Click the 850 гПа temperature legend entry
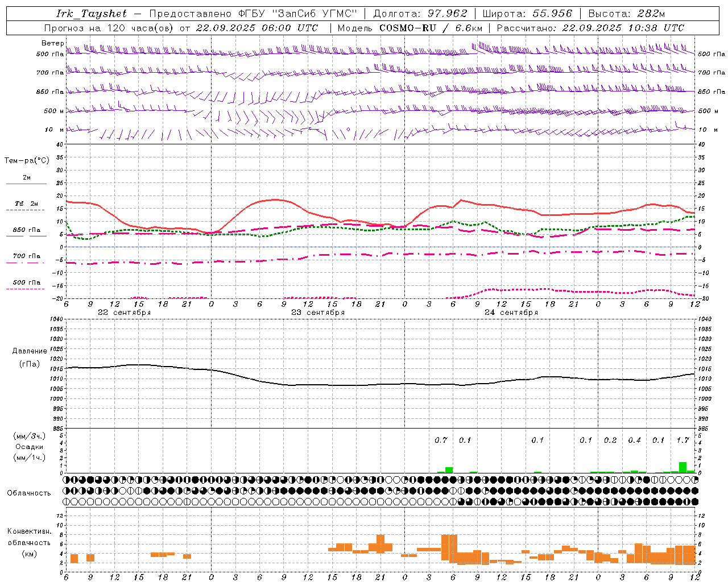The image size is (728, 582). 27,230
